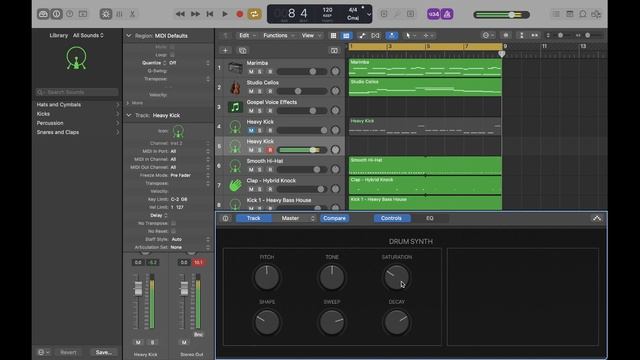
Task: Open Quick Help from the control bar
Action: pyautogui.click(x=70, y=14)
